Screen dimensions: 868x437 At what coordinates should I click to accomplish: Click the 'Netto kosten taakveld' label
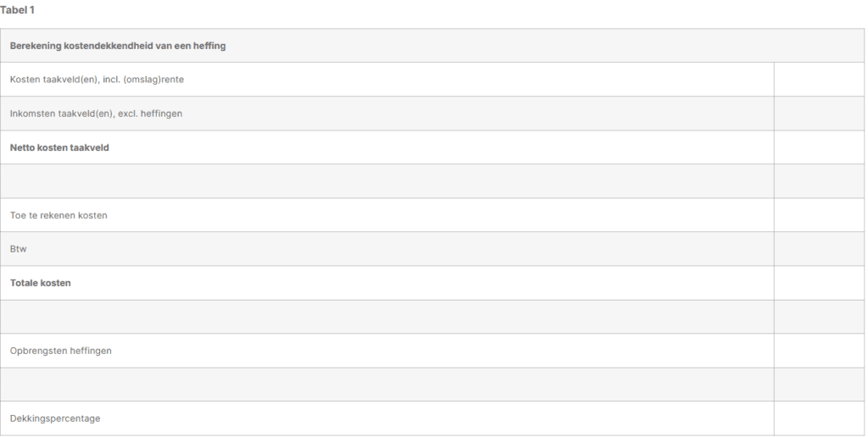59,147
